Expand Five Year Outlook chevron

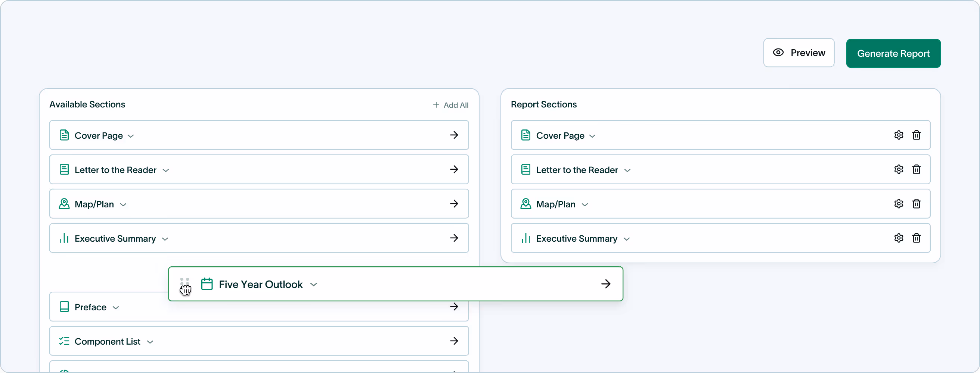pos(313,285)
